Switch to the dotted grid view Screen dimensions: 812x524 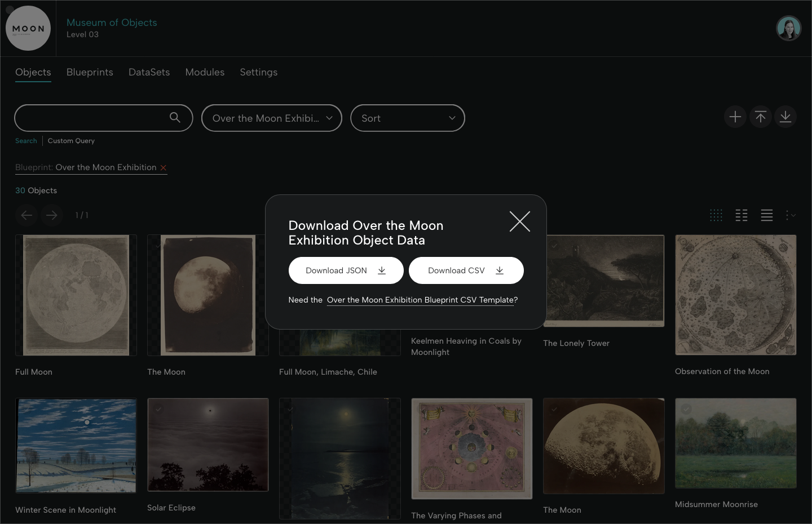[x=716, y=215]
